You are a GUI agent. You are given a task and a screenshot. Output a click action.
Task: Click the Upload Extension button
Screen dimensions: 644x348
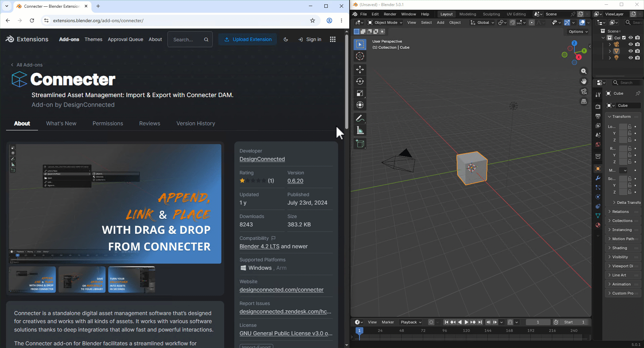click(x=248, y=39)
